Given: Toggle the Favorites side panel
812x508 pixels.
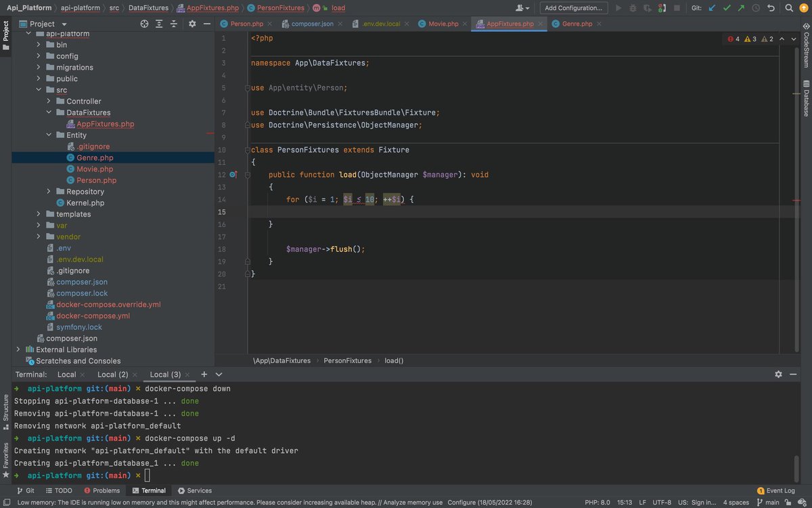Looking at the screenshot, I should [x=6, y=459].
